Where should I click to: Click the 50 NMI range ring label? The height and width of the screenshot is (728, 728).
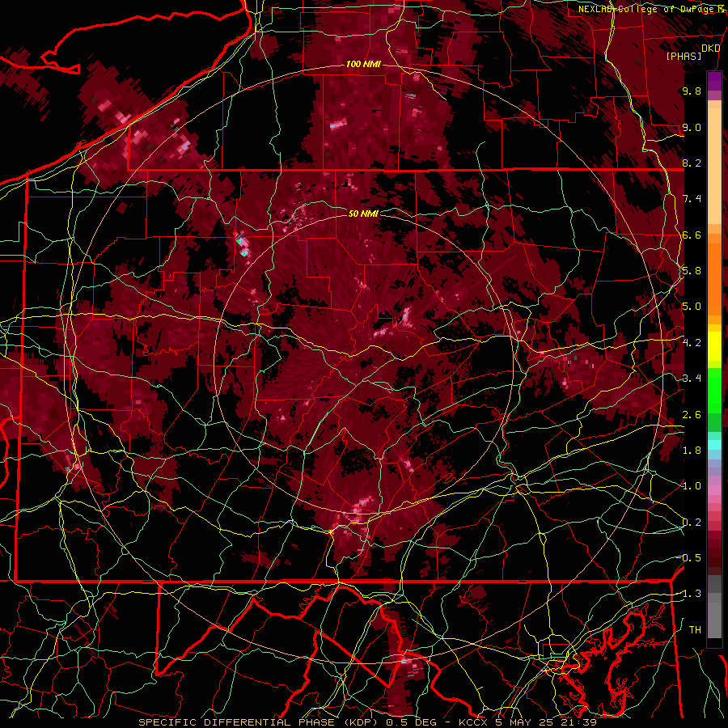pos(363,214)
